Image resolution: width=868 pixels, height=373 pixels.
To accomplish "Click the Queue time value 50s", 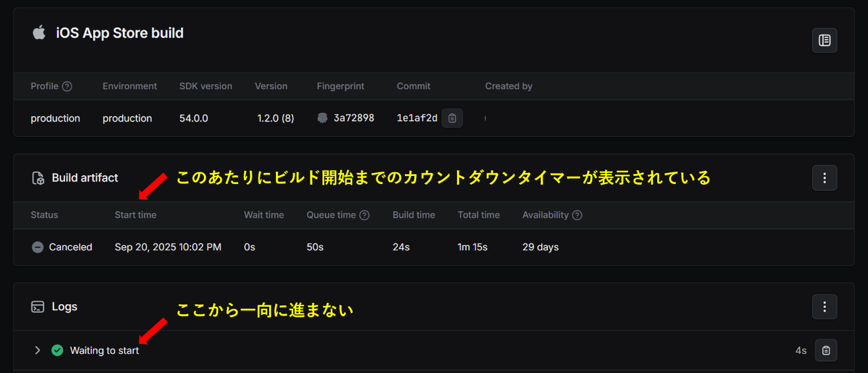I will [x=315, y=247].
